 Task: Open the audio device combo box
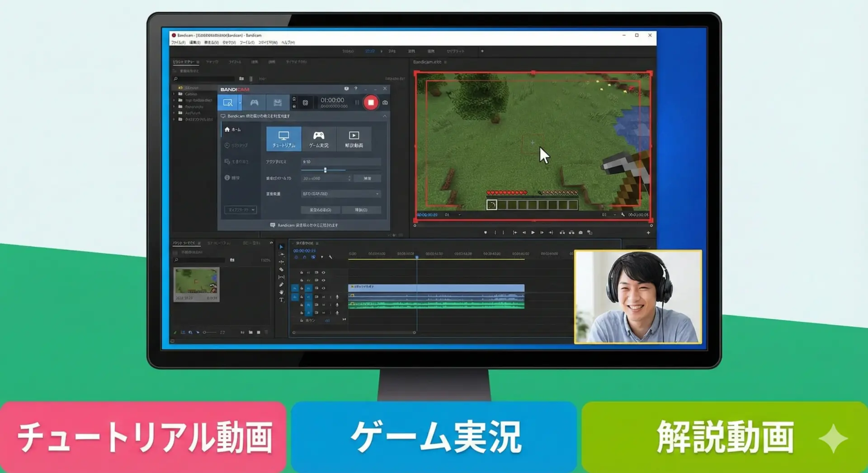pyautogui.click(x=340, y=194)
